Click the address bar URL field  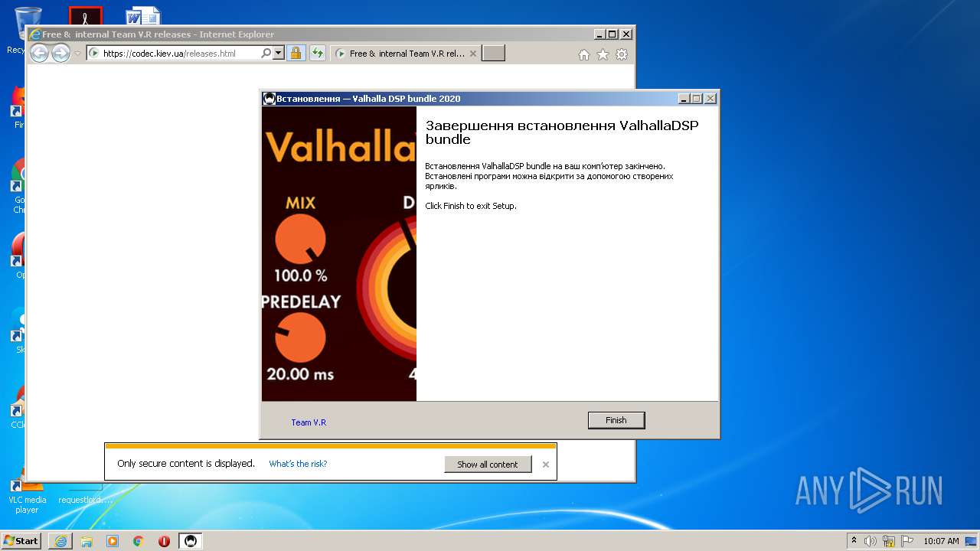181,54
